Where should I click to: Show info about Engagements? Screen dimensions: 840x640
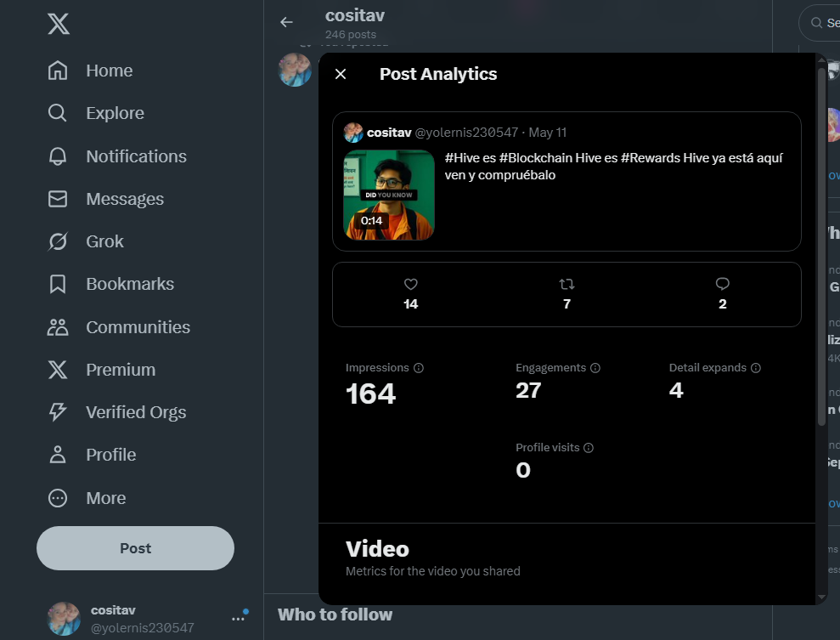[x=595, y=368]
